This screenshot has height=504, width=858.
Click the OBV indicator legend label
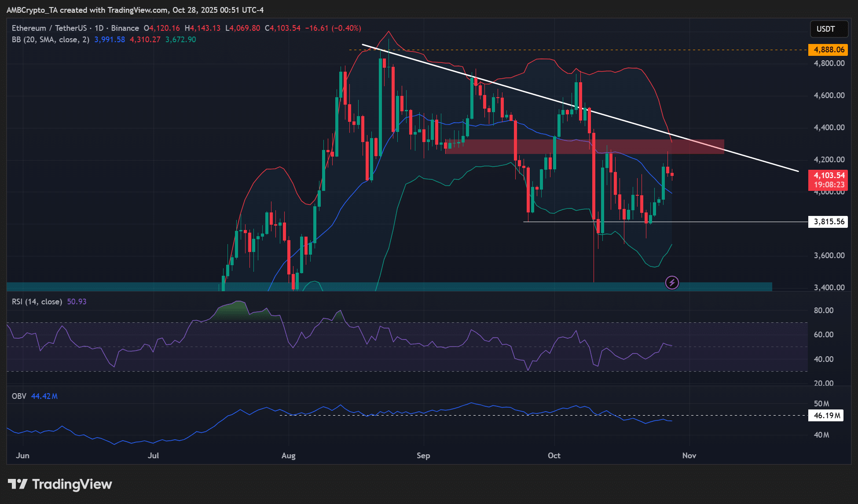19,396
